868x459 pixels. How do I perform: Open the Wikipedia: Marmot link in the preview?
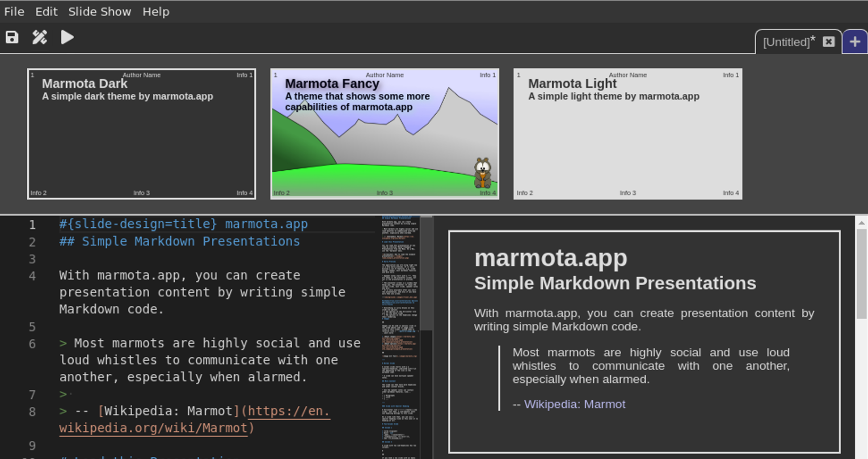tap(574, 404)
